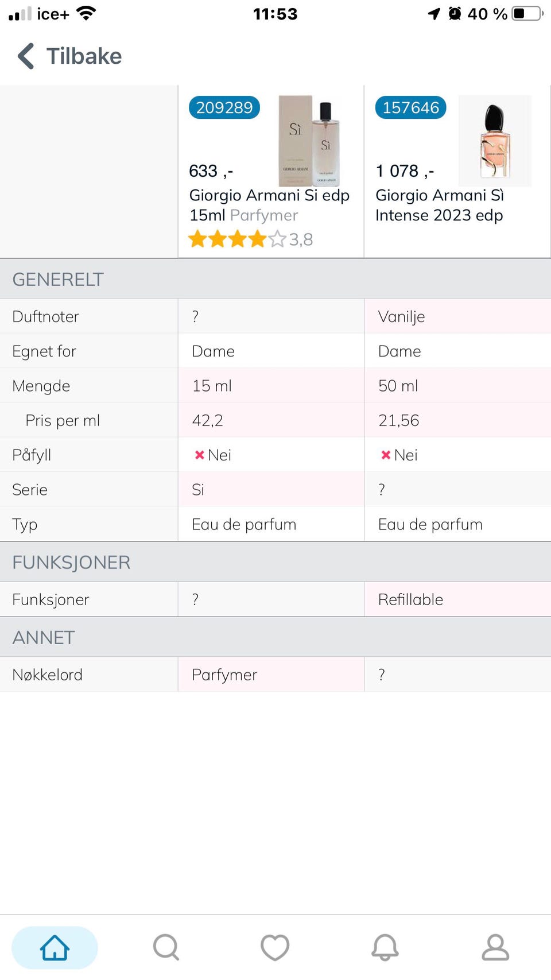This screenshot has height=980, width=551.
Task: Select the Search icon in bottom bar
Action: tap(165, 947)
